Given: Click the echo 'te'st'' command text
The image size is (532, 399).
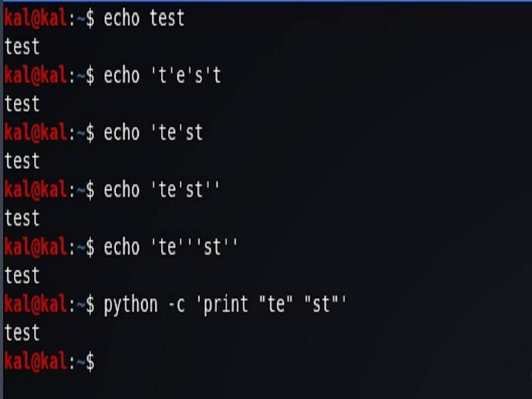Looking at the screenshot, I should coord(162,190).
